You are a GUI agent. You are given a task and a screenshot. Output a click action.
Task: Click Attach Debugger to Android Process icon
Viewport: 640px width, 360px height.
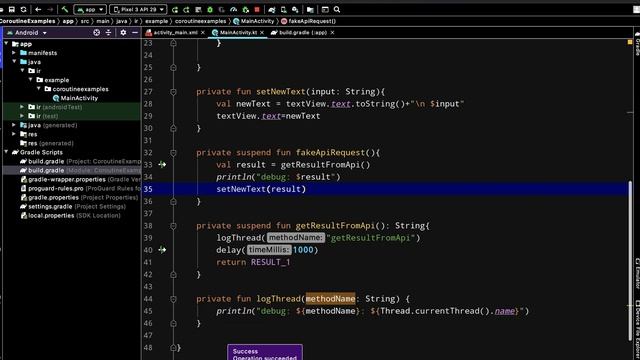coord(245,9)
